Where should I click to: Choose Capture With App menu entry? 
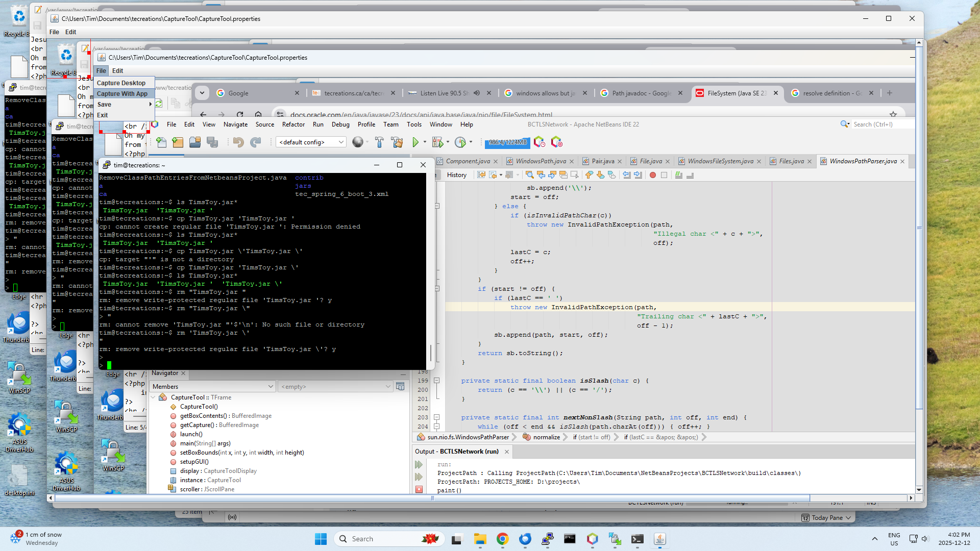point(122,94)
